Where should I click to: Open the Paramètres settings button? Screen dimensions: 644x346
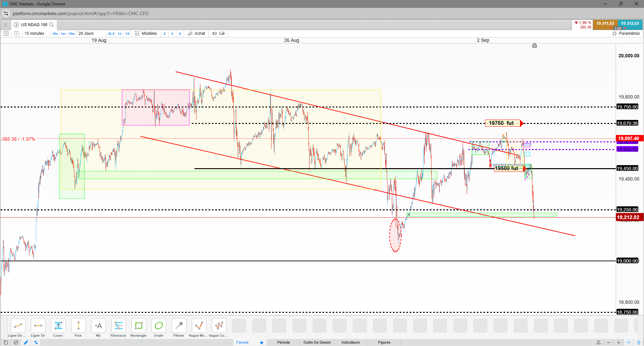(x=626, y=33)
